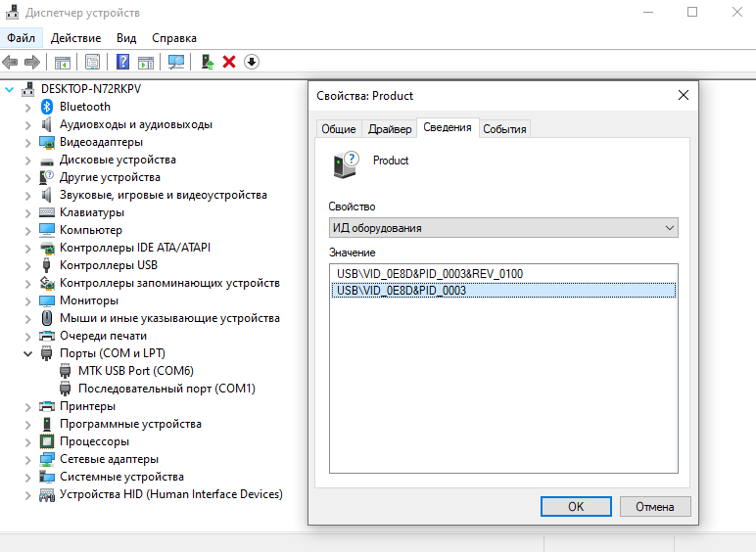Select the computer icon beside DESKTOP-N72RKPV

coord(28,89)
